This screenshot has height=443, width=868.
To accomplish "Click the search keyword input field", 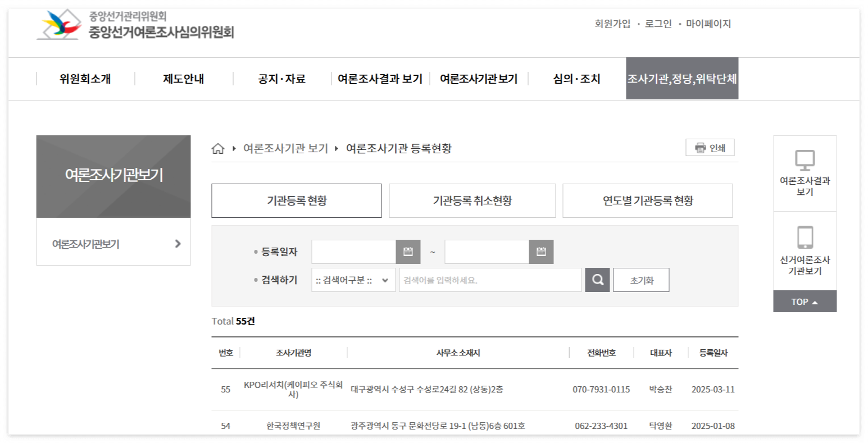I will click(489, 280).
